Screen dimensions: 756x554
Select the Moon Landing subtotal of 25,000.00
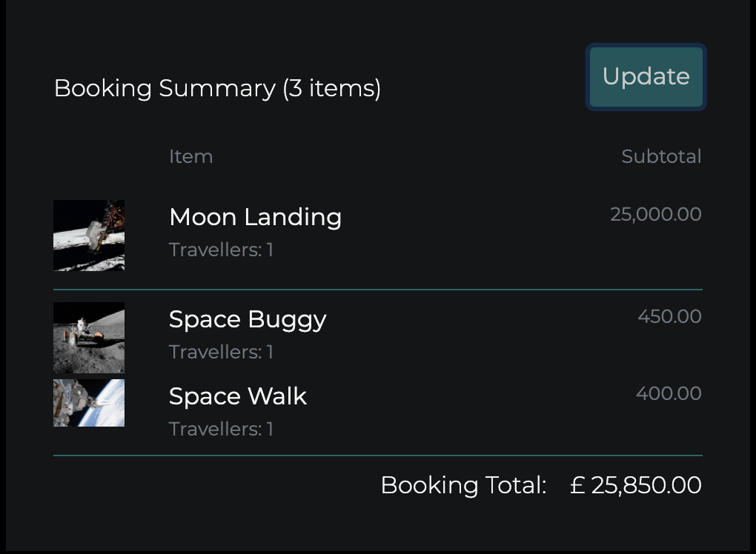pyautogui.click(x=655, y=214)
